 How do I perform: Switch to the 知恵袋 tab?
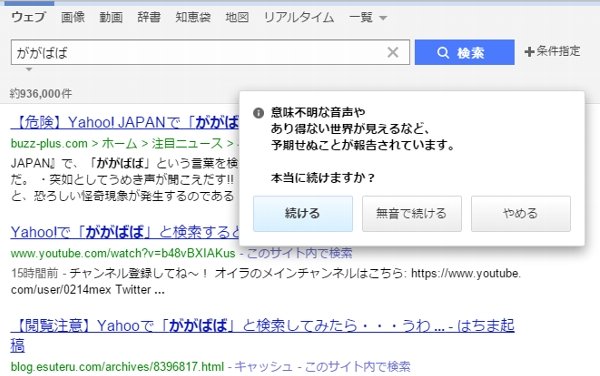click(193, 17)
